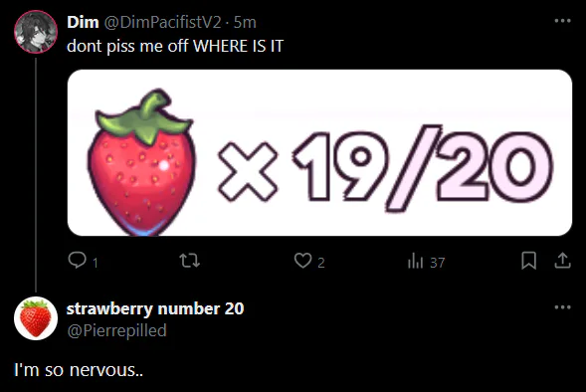Image resolution: width=586 pixels, height=392 pixels.
Task: Click the reply speech bubble icon
Action: pos(78,261)
